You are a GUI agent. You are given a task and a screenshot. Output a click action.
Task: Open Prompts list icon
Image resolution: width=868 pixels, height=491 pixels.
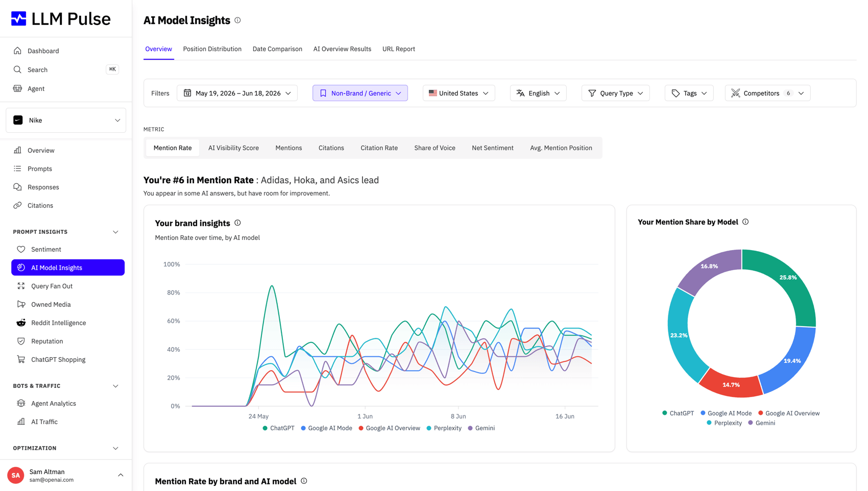(17, 168)
